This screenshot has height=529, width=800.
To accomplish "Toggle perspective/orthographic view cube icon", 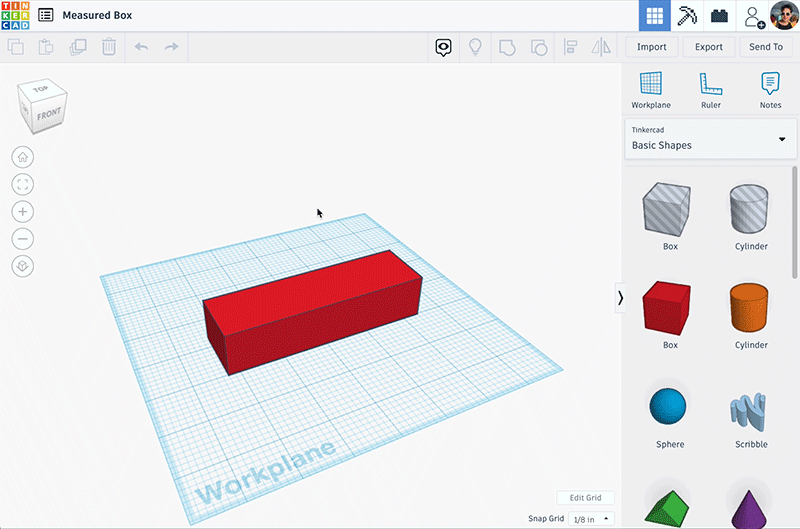I will coord(23,266).
